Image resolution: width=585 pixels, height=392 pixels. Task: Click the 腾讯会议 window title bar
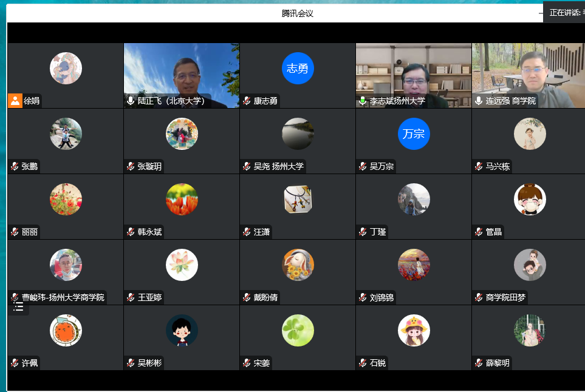[x=297, y=13]
